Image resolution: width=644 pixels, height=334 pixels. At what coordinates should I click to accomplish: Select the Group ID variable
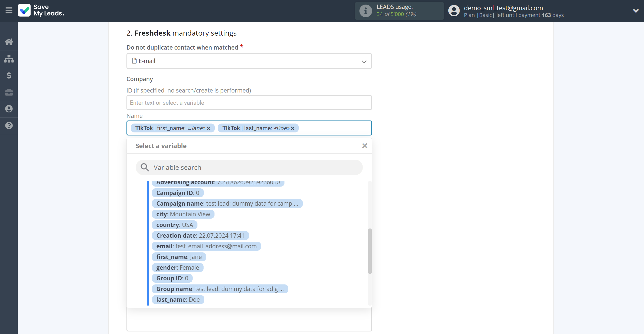172,278
